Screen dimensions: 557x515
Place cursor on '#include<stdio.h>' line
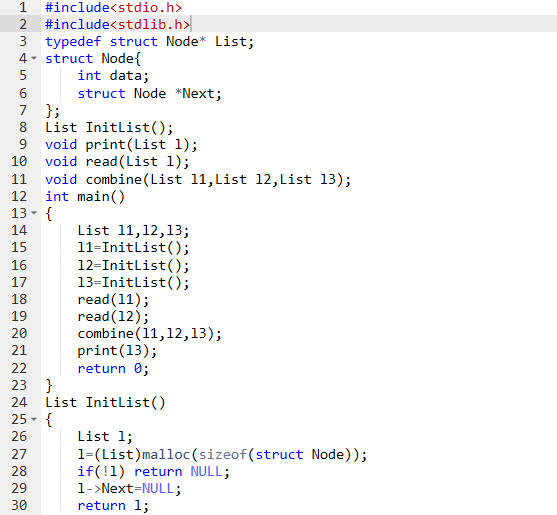click(x=114, y=7)
